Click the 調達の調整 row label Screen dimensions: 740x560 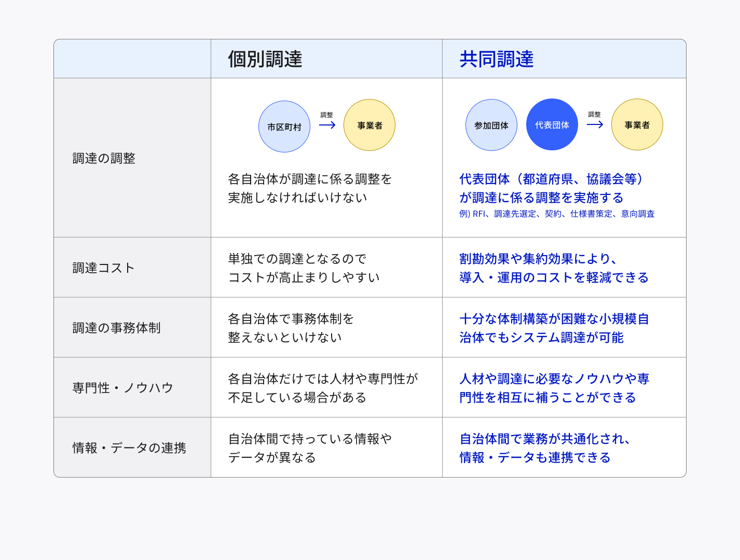pyautogui.click(x=104, y=158)
